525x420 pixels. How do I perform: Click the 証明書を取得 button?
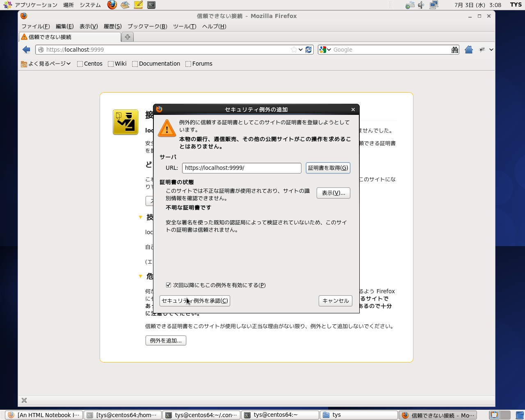tap(328, 168)
